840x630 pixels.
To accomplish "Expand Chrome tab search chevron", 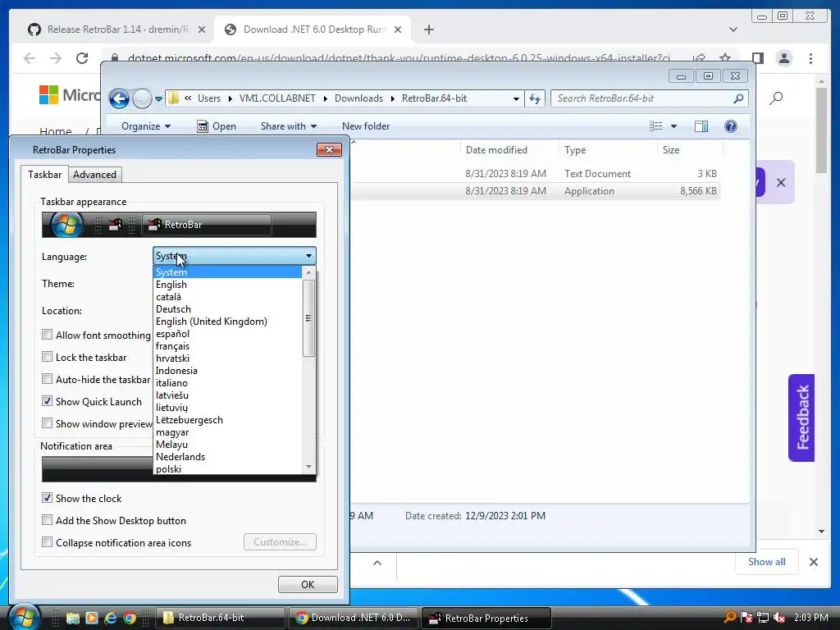I will pyautogui.click(x=733, y=30).
